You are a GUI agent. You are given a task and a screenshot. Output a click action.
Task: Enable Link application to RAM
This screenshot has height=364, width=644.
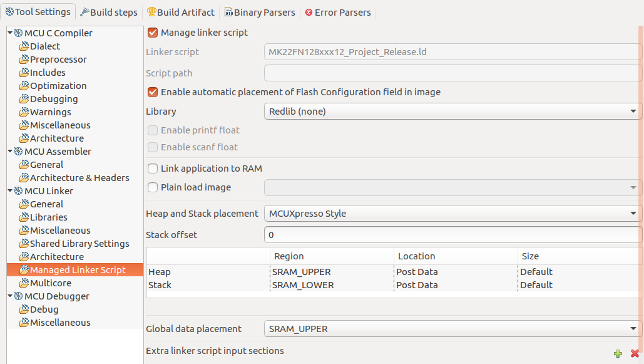[x=153, y=169]
